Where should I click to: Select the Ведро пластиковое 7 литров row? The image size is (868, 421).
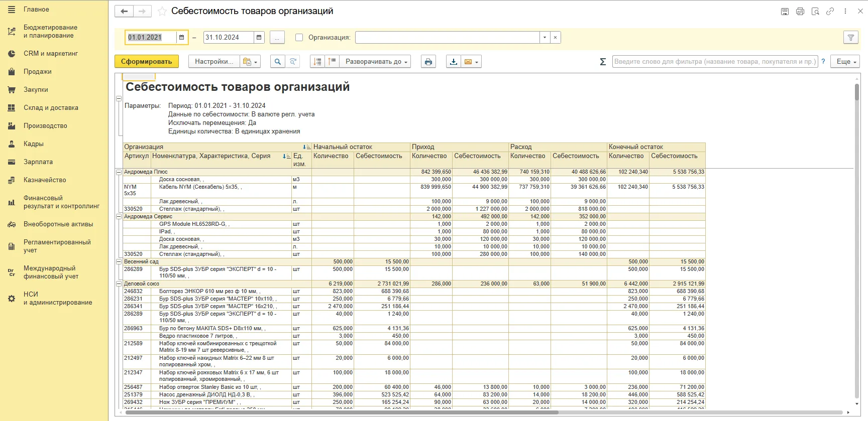(x=414, y=336)
